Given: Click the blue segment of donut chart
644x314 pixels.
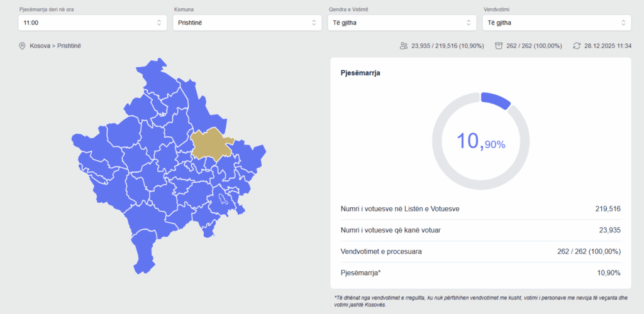Looking at the screenshot, I should click(x=496, y=100).
